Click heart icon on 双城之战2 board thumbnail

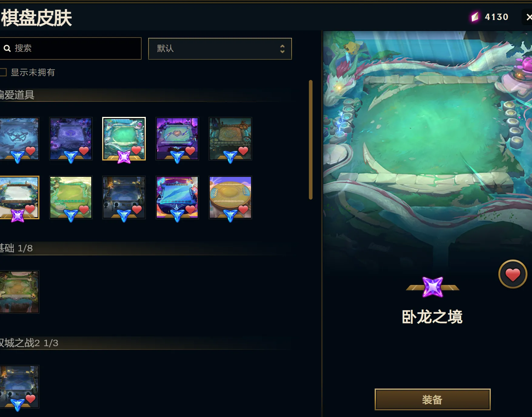[x=30, y=399]
